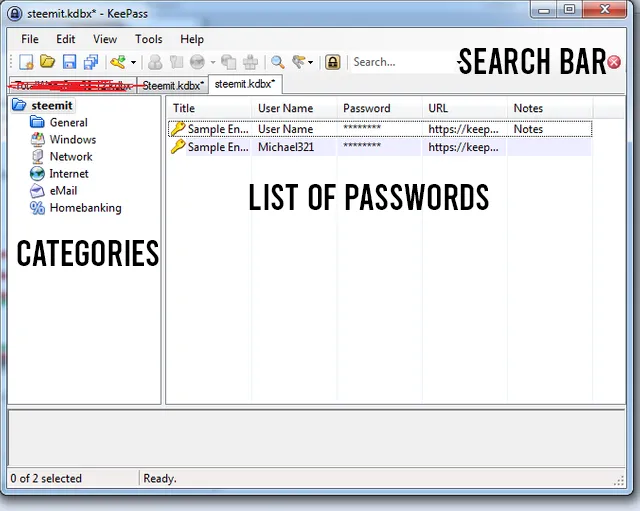Select the active steemit.kdbx* tab
The width and height of the screenshot is (640, 511).
click(x=245, y=84)
